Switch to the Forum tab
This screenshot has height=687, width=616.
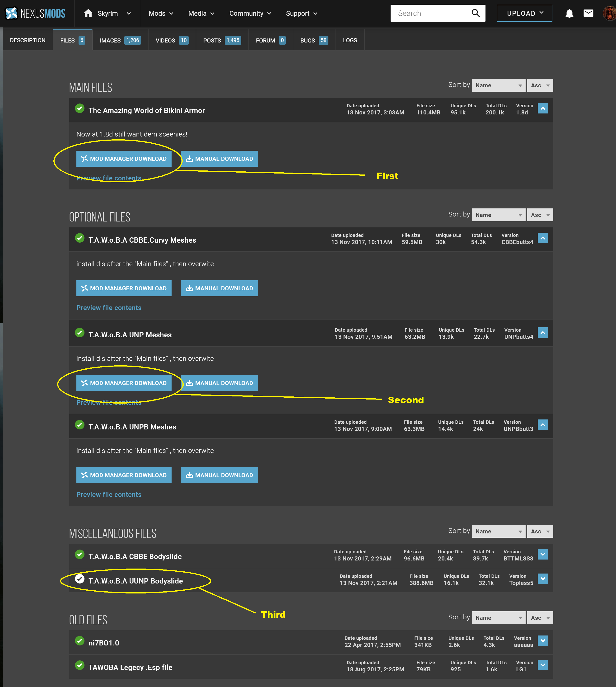[271, 40]
